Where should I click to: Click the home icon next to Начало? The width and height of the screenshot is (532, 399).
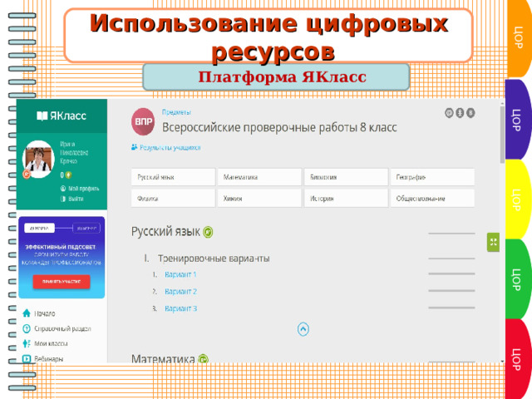27,313
